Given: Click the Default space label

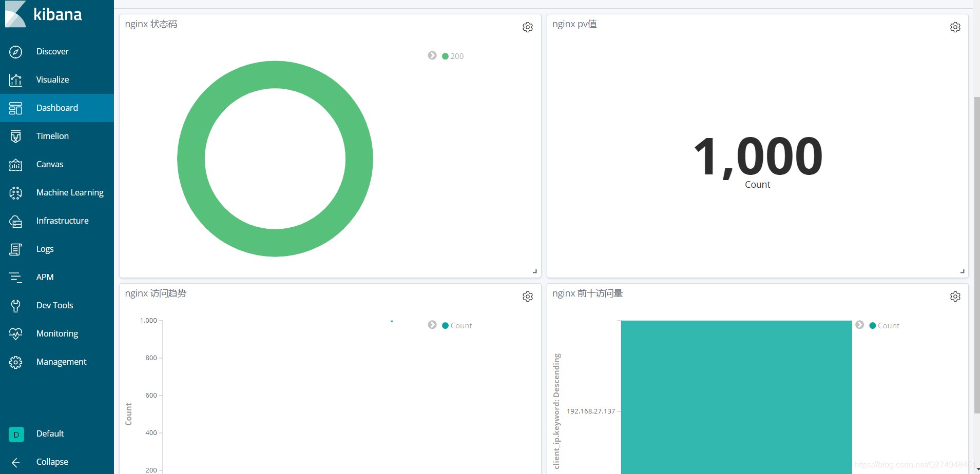Looking at the screenshot, I should (50, 433).
